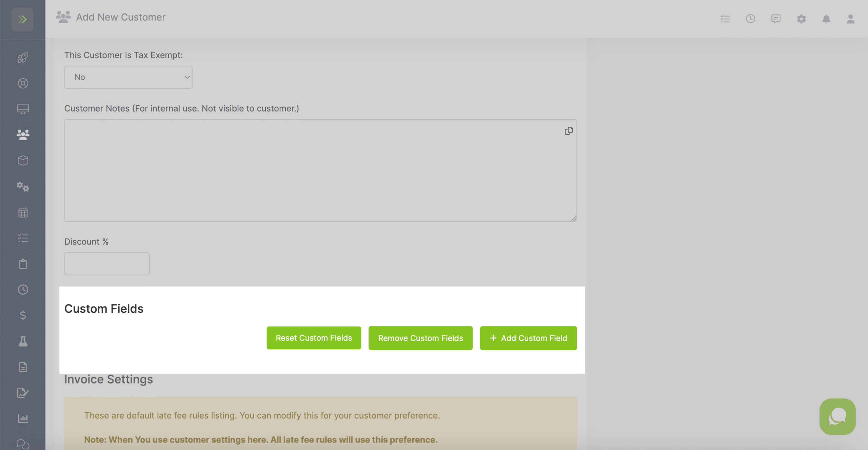Click the 'Customer Notes (For internal use' label
868x450 pixels.
[x=182, y=108]
